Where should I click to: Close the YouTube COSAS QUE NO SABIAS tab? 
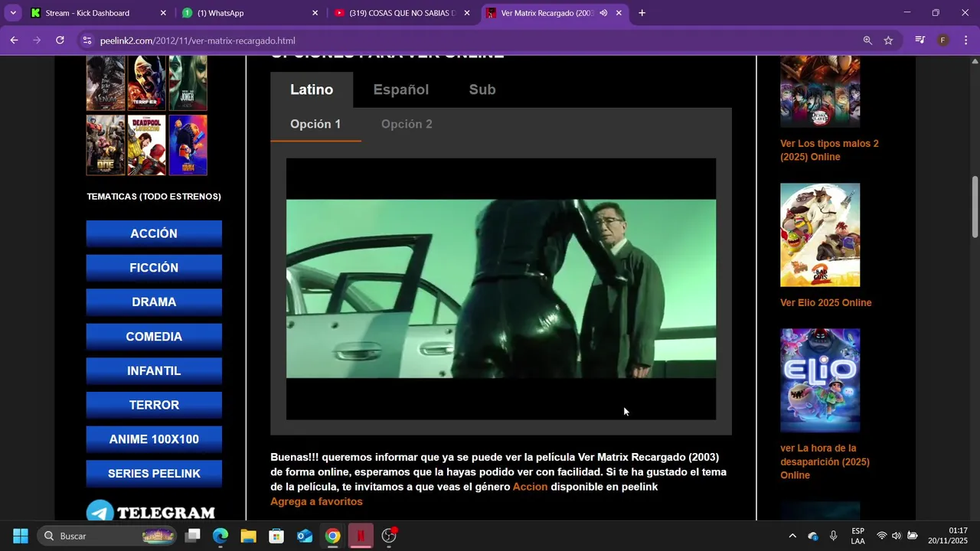pyautogui.click(x=467, y=13)
